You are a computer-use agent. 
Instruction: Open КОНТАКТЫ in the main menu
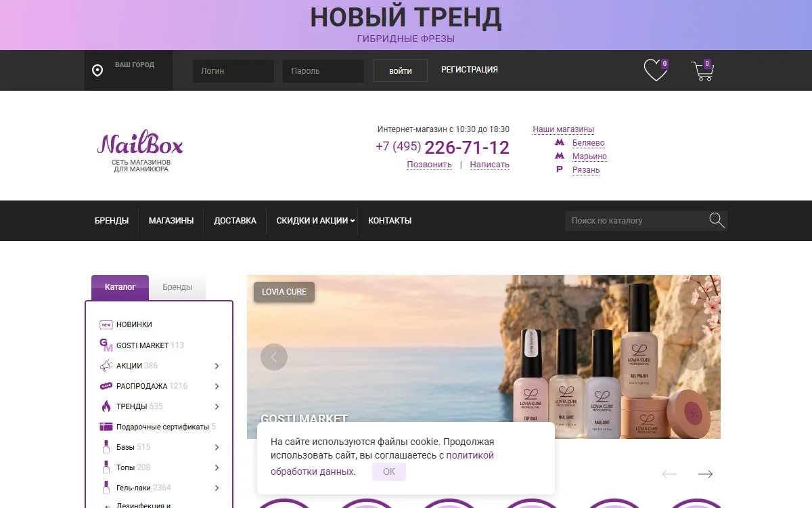390,221
